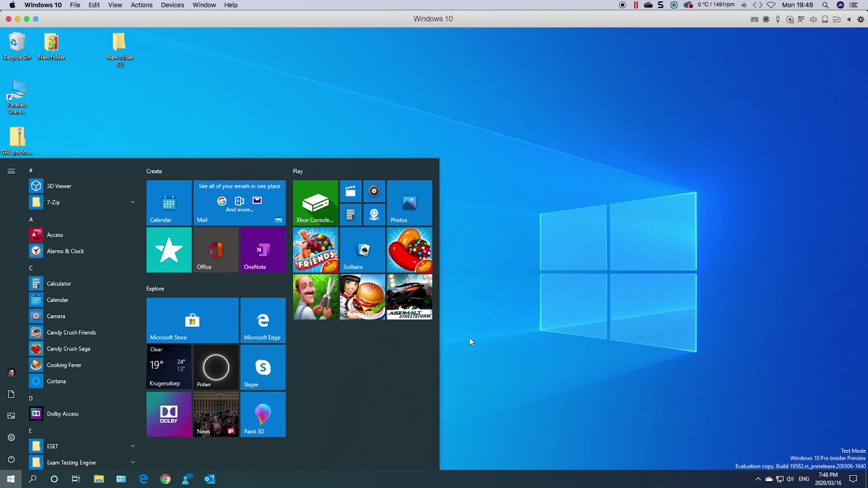The image size is (868, 488).
Task: Open Cortana from the app list
Action: (81, 381)
